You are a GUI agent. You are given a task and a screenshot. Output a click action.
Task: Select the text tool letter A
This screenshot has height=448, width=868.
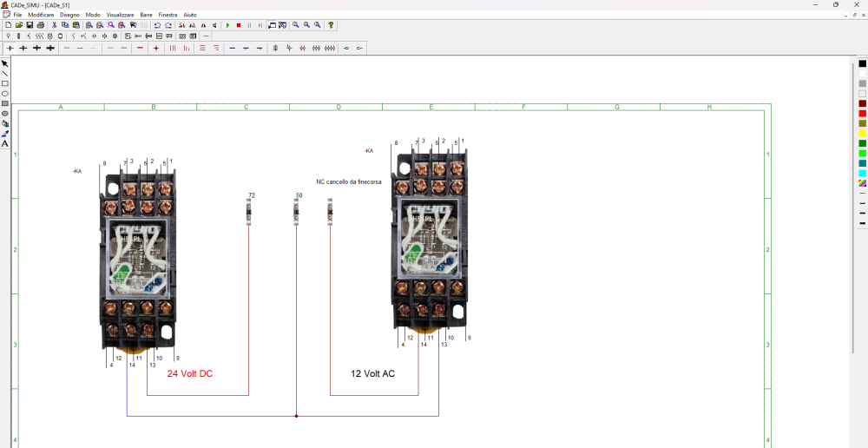(x=5, y=143)
